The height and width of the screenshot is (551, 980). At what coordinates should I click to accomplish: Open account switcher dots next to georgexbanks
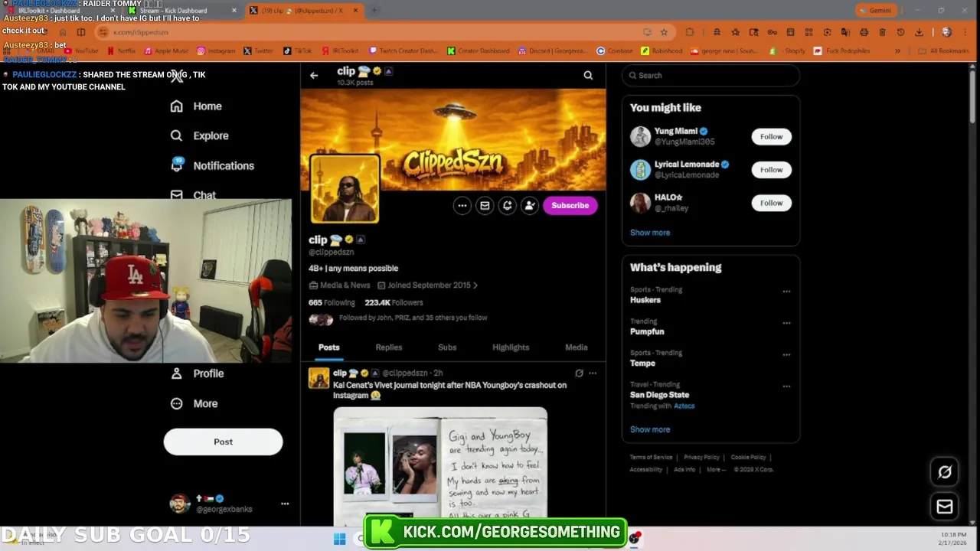coord(285,504)
